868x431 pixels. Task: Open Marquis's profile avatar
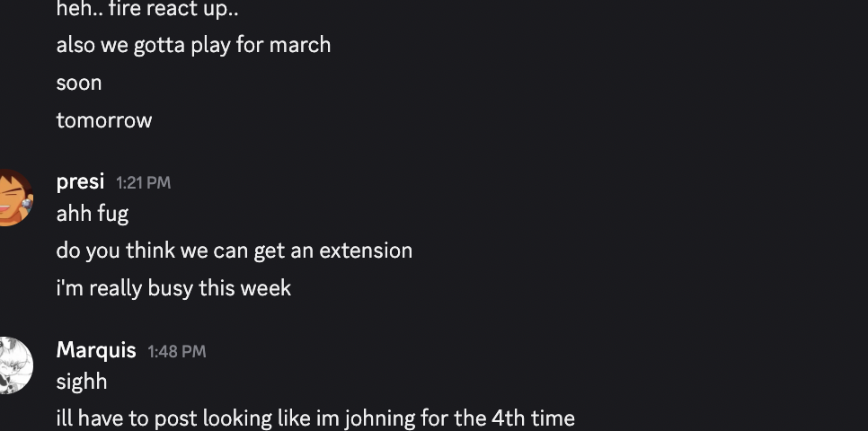pos(13,365)
